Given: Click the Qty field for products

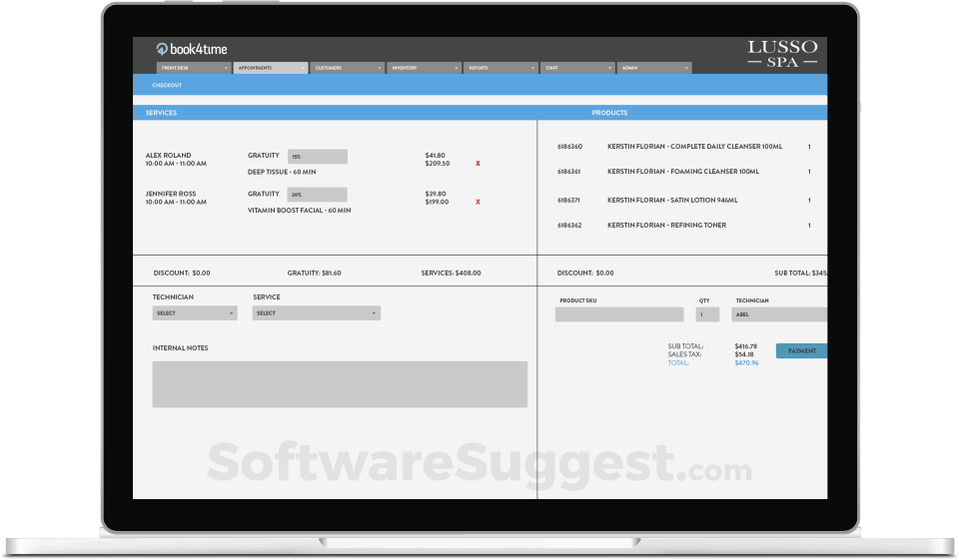Looking at the screenshot, I should pyautogui.click(x=707, y=314).
